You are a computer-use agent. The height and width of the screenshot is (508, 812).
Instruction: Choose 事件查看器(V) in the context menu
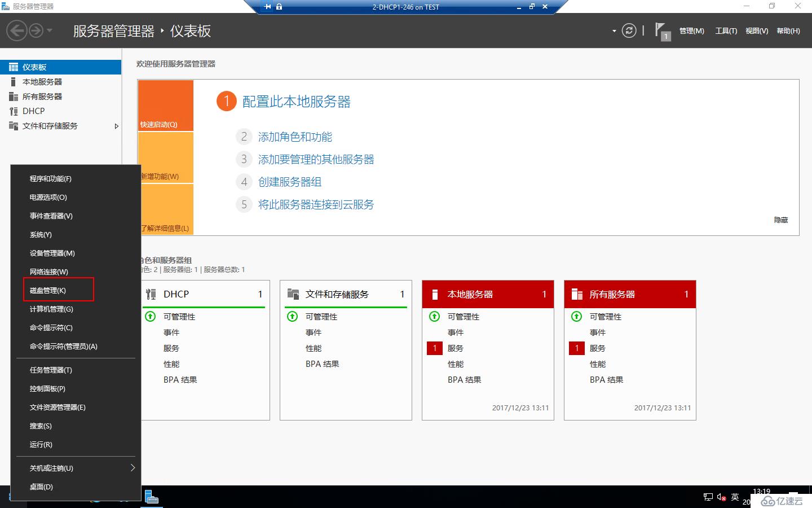click(76, 216)
